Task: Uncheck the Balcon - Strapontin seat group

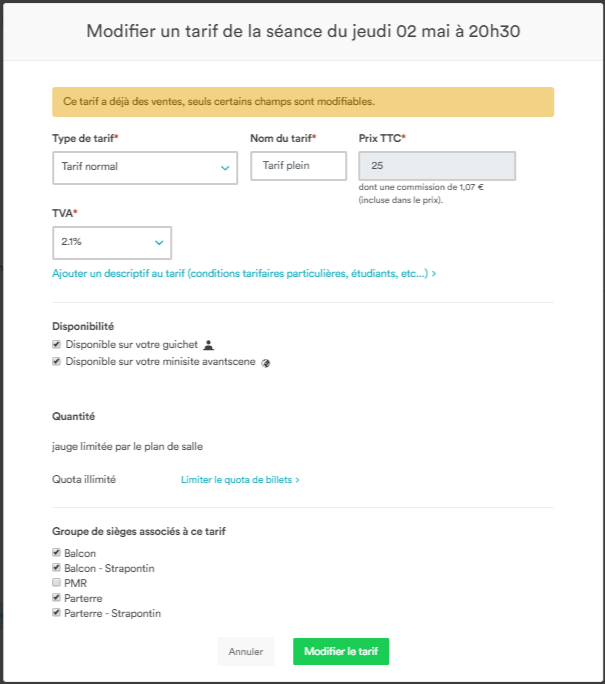Action: pyautogui.click(x=57, y=568)
